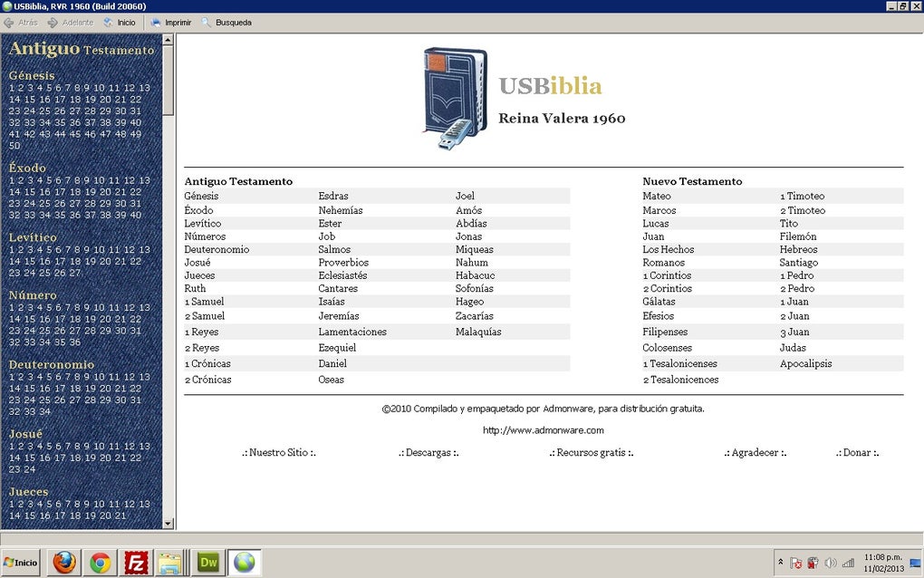Click the Donar footer link
Viewport: 924px width, 578px height.
[857, 453]
